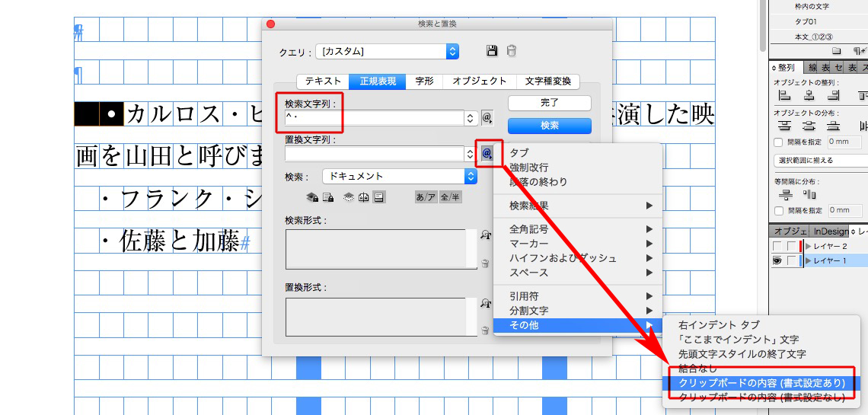Switch to the 字形 tab
868x415 pixels.
(x=425, y=81)
